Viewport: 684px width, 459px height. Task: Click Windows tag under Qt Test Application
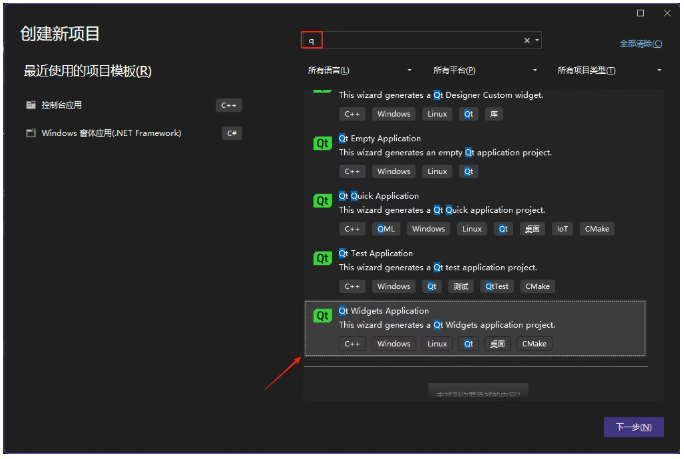(394, 286)
